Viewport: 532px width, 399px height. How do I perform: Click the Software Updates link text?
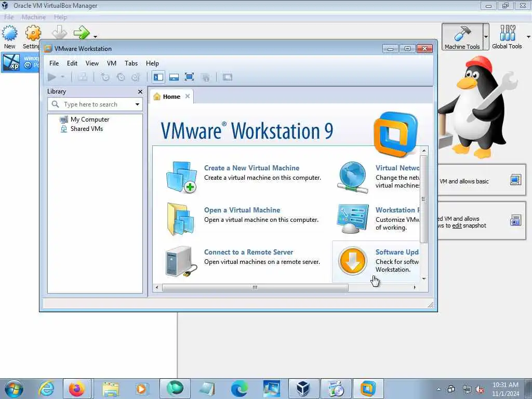[x=397, y=252]
